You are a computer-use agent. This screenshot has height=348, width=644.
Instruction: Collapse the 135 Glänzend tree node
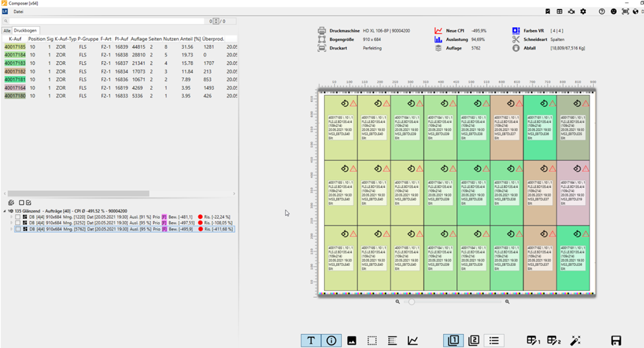point(4,210)
